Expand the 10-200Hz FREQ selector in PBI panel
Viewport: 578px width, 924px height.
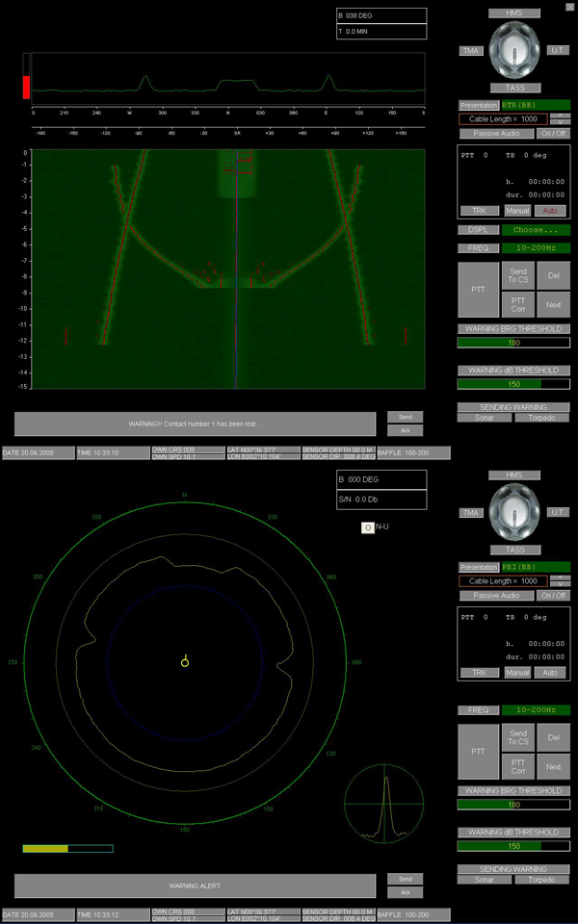536,709
